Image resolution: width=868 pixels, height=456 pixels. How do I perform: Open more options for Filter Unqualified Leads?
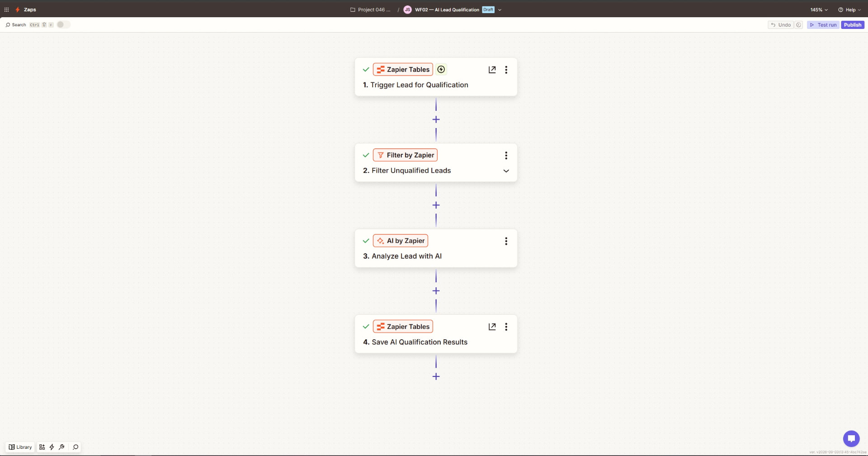coord(506,155)
